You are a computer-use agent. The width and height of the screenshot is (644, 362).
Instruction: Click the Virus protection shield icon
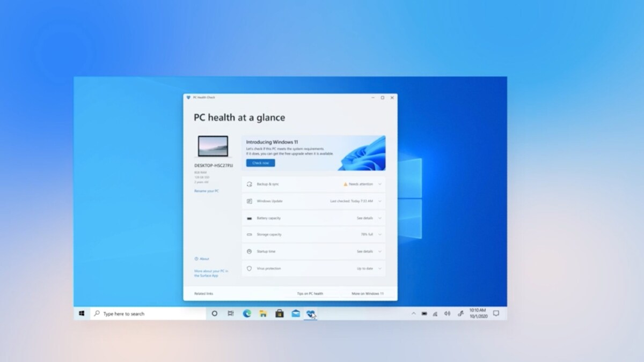click(x=248, y=269)
